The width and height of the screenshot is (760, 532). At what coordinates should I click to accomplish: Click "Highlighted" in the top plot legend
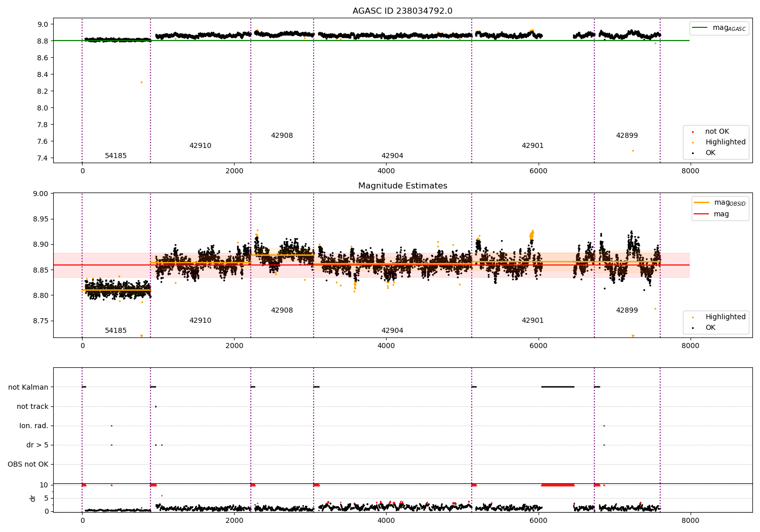[x=726, y=142]
